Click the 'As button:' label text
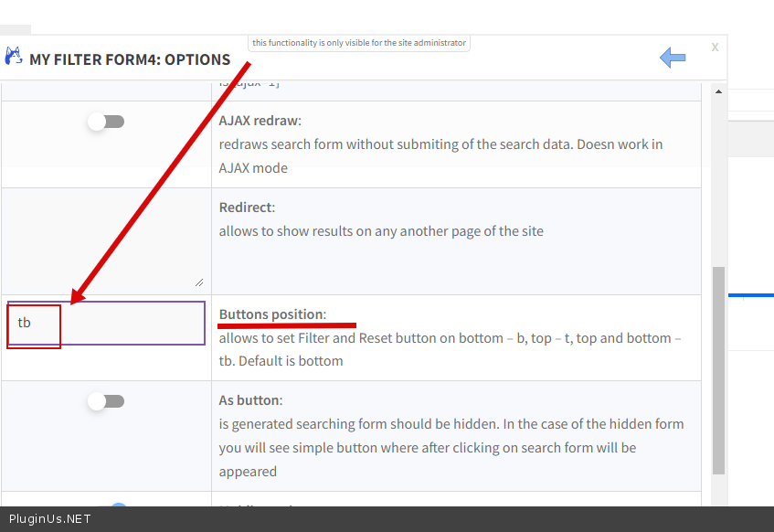The width and height of the screenshot is (774, 532). [250, 400]
